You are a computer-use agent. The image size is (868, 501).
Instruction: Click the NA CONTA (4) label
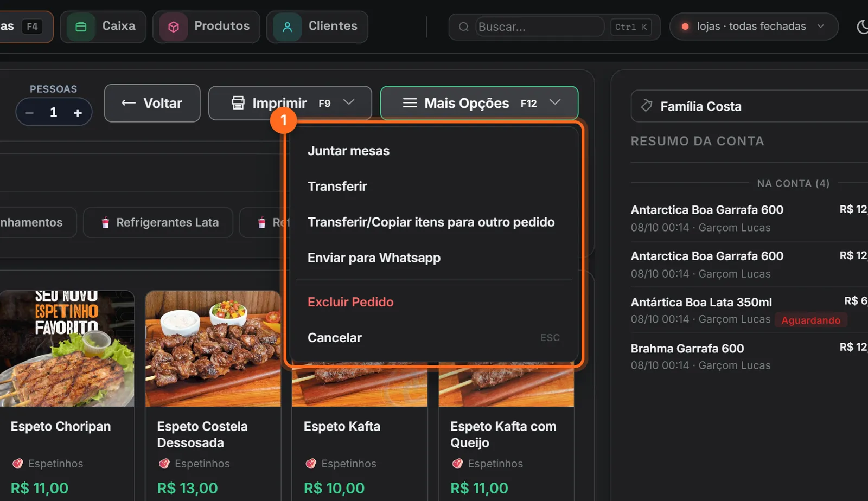point(793,183)
